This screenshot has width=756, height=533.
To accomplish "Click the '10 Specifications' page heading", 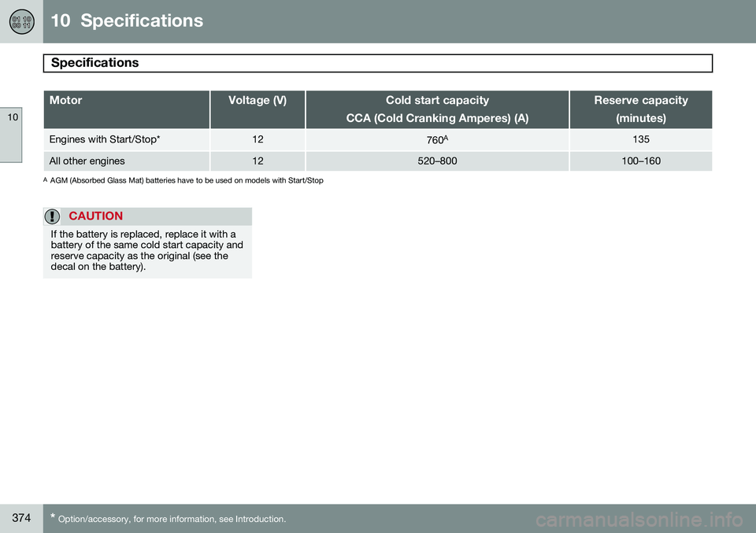I will [127, 20].
